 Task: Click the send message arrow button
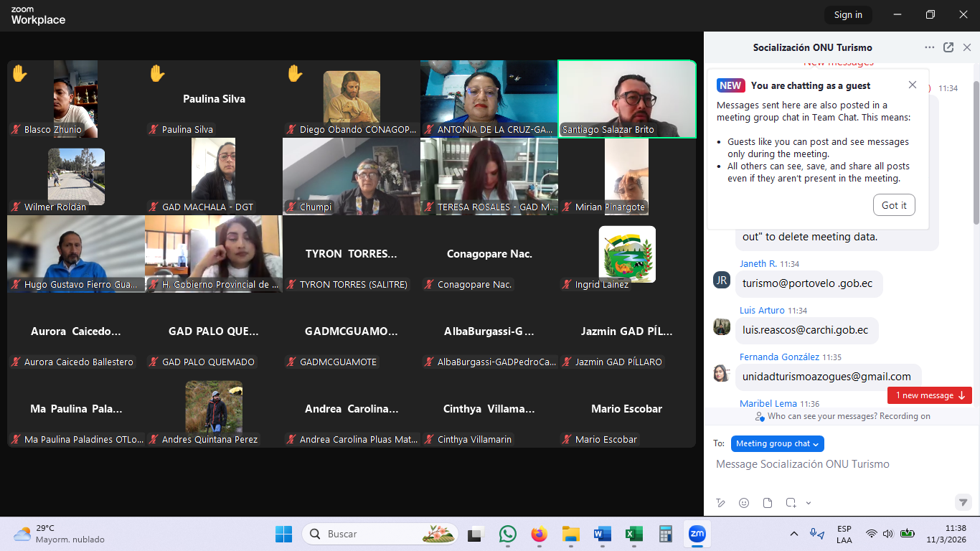point(963,502)
